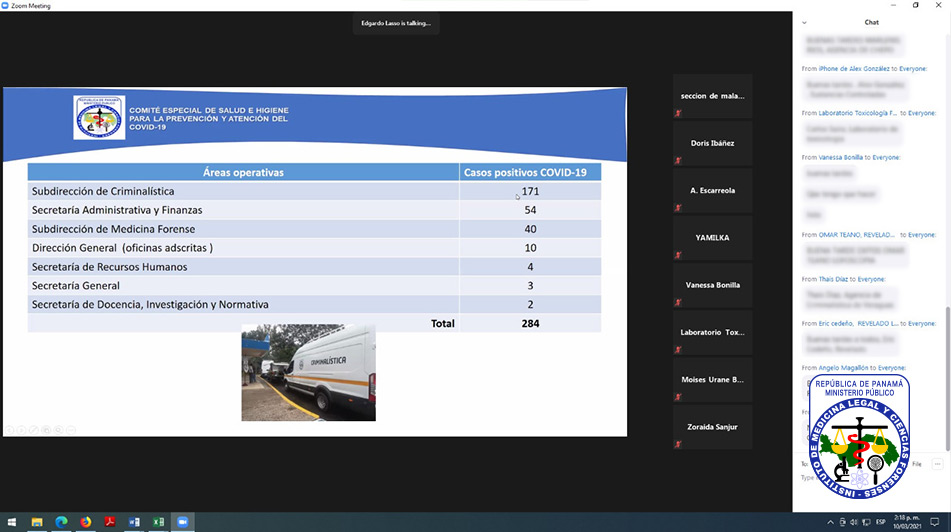Select the Vanessa Bonilla participant video tile
This screenshot has width=951, height=532.
click(x=713, y=285)
